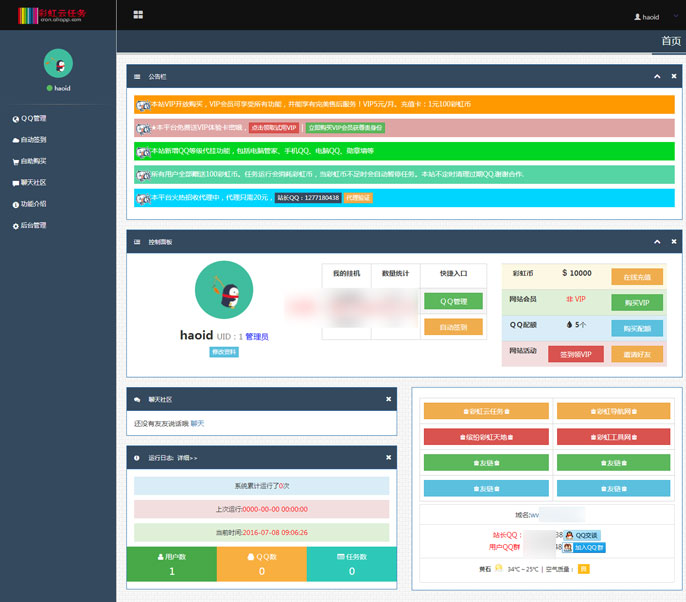This screenshot has width=686, height=602.
Task: Close the 聊天社区 chat panel
Action: pyautogui.click(x=388, y=399)
